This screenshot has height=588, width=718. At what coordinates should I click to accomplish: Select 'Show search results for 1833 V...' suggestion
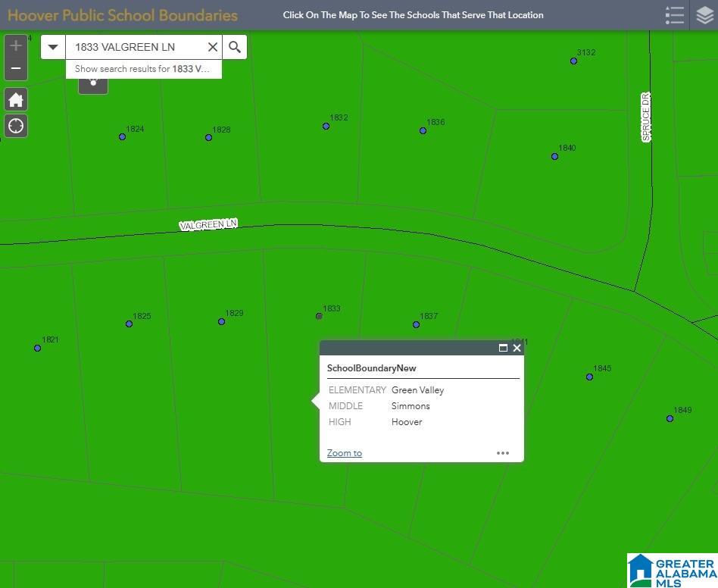[x=144, y=69]
